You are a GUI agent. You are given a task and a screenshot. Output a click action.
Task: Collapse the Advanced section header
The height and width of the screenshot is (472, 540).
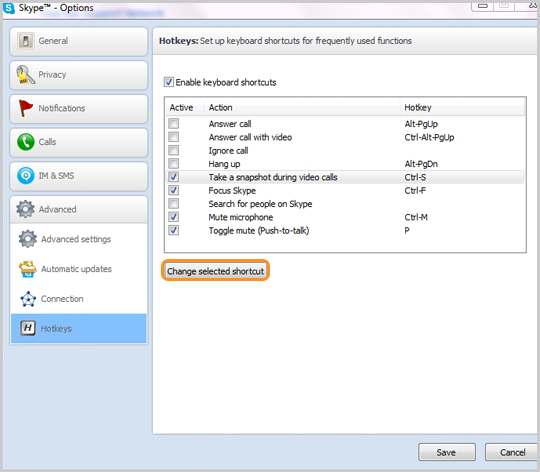(79, 209)
